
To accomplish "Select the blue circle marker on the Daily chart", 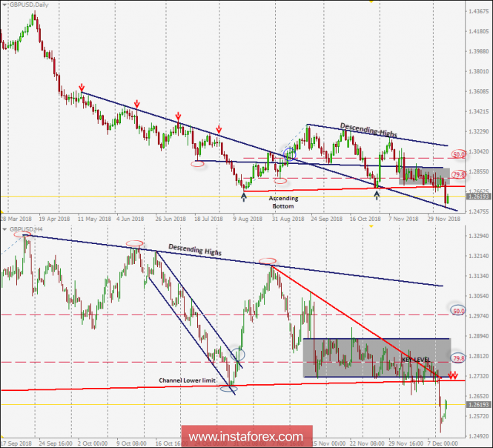I will 288,154.
